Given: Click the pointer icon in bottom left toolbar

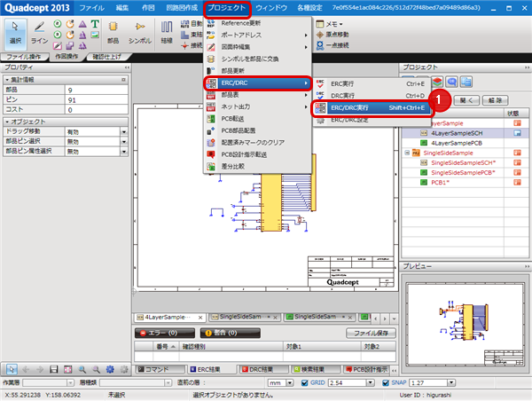Looking at the screenshot, I should [12, 369].
